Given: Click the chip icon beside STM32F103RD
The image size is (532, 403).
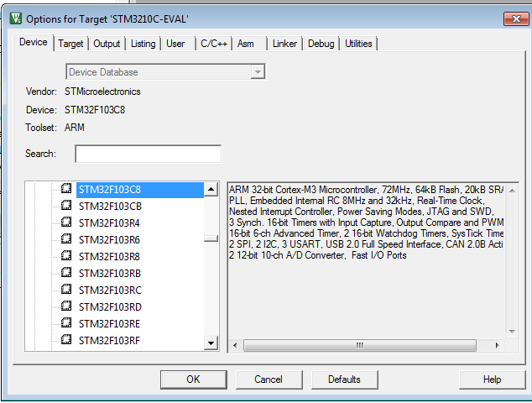Looking at the screenshot, I should [66, 306].
